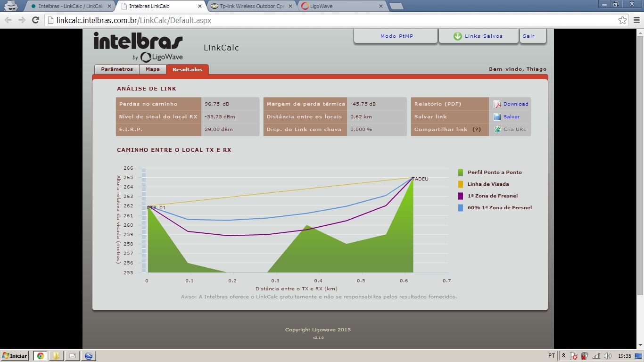Open the Iniciar start button
This screenshot has height=362, width=644.
[x=15, y=356]
